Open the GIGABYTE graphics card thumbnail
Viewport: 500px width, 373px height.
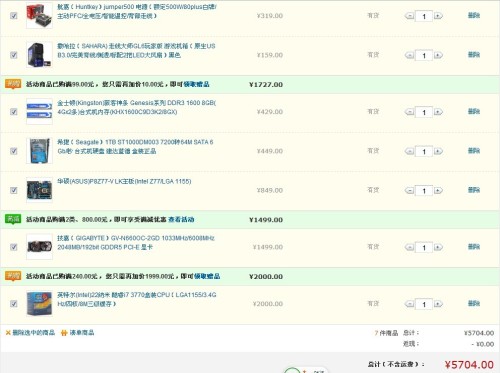pos(39,247)
